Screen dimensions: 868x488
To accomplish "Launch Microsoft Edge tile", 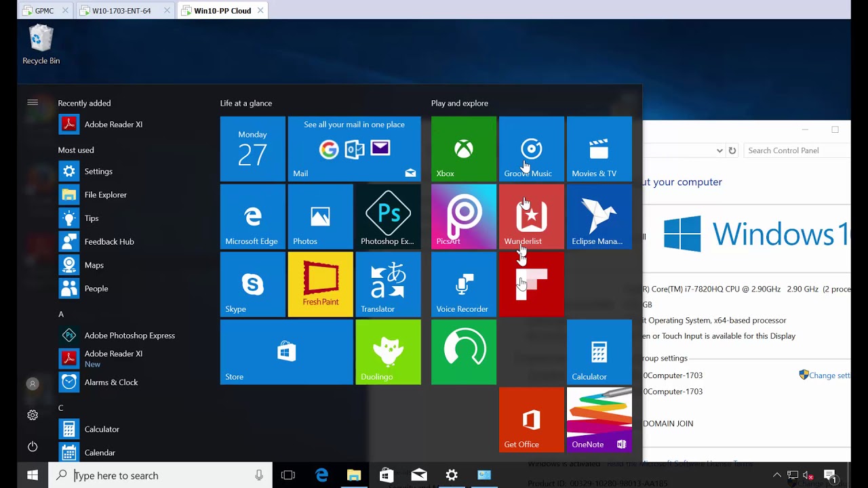I will coord(253,217).
